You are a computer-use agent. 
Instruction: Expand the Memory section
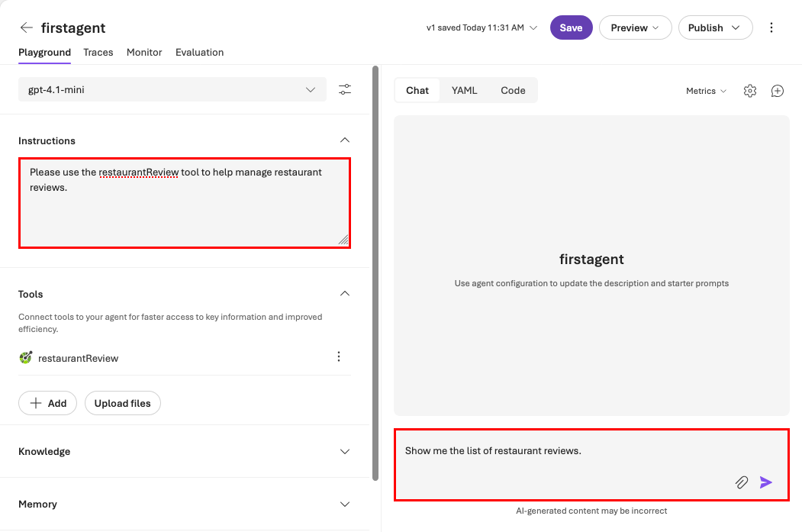344,504
